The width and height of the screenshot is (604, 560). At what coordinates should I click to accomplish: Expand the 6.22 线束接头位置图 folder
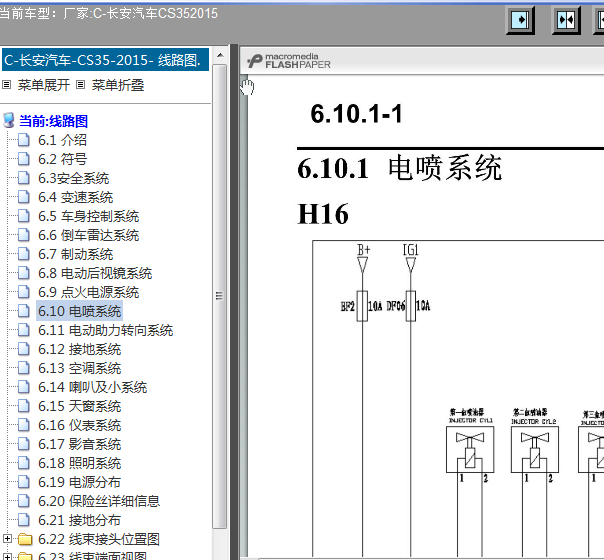7,538
